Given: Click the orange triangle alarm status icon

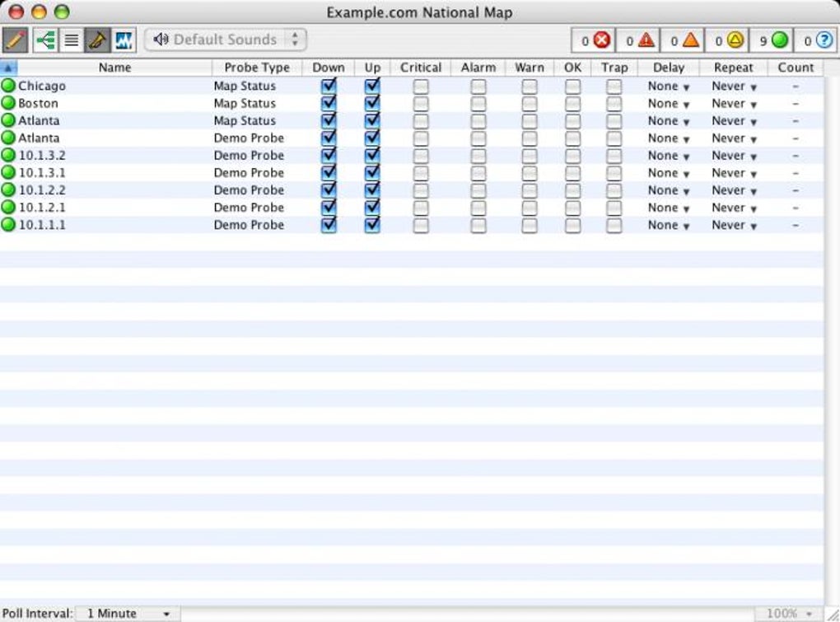Looking at the screenshot, I should (x=691, y=40).
